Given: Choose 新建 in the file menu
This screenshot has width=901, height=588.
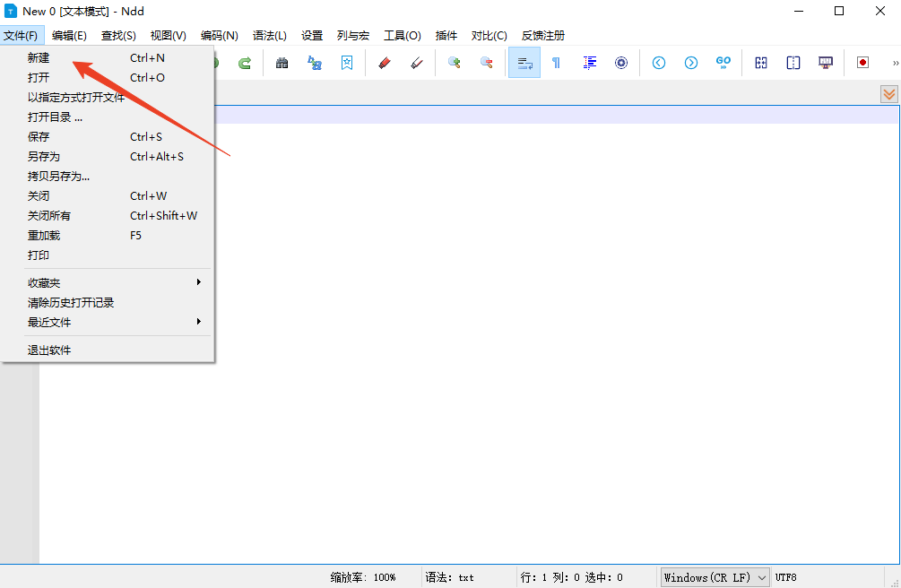Looking at the screenshot, I should pyautogui.click(x=108, y=58).
